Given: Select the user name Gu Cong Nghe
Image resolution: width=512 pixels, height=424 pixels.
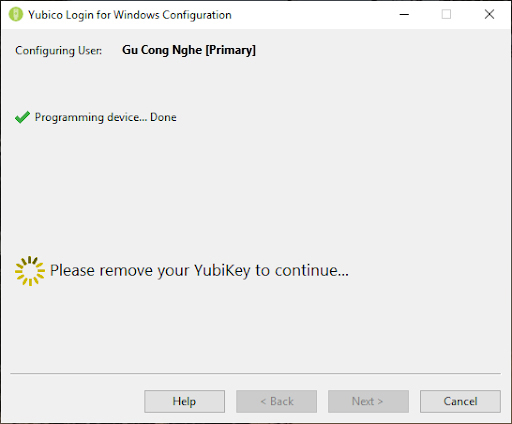Looking at the screenshot, I should [162, 50].
